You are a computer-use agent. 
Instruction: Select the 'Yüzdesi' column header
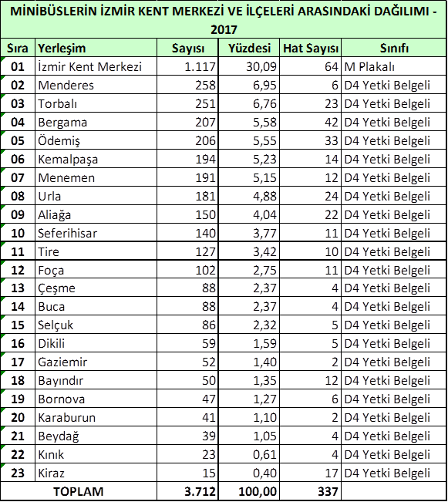point(249,48)
